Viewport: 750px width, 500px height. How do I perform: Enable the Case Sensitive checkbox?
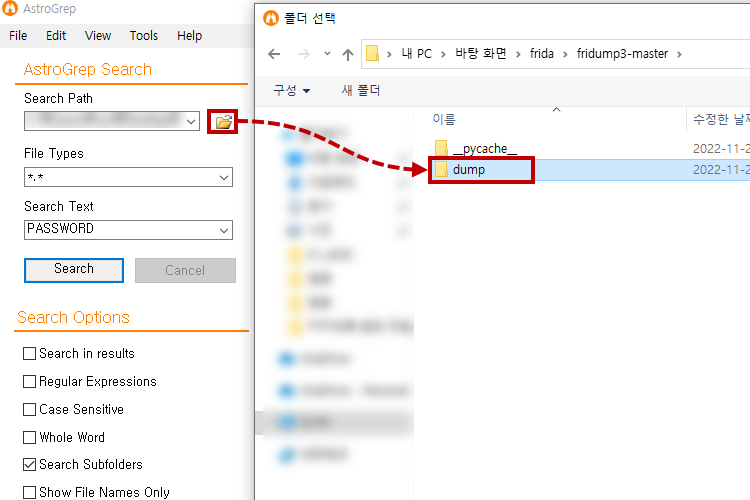(x=29, y=410)
